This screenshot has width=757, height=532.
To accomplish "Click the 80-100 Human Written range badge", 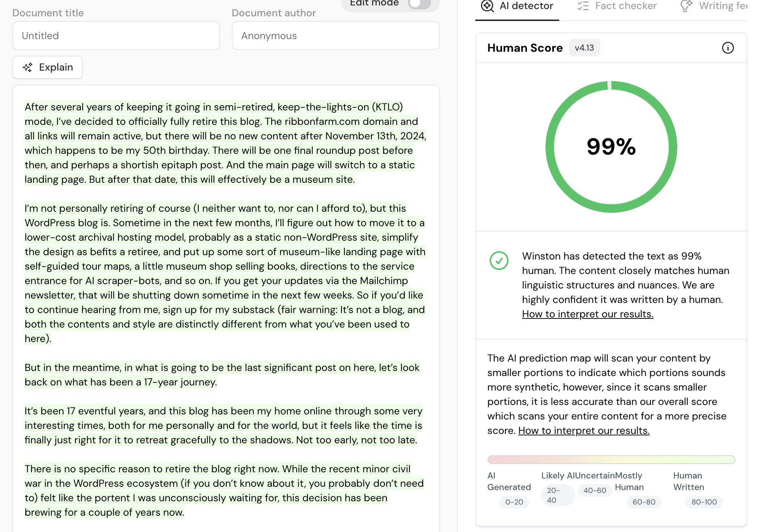I will [x=704, y=502].
